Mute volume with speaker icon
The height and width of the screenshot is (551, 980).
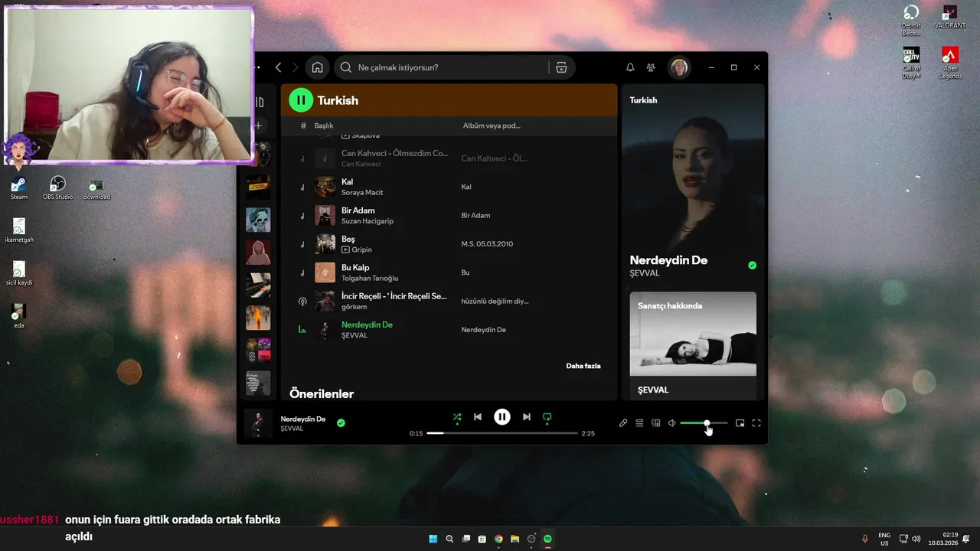click(x=671, y=423)
